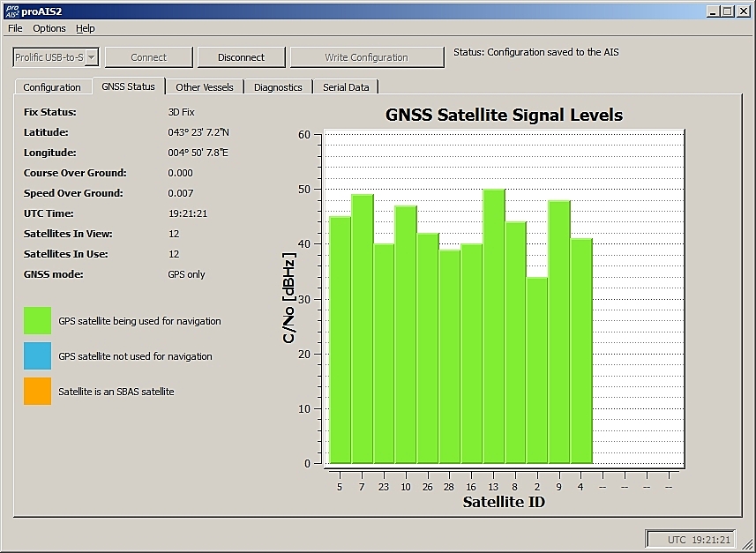Switch to the Configuration tab
This screenshot has height=553, width=756.
[52, 87]
